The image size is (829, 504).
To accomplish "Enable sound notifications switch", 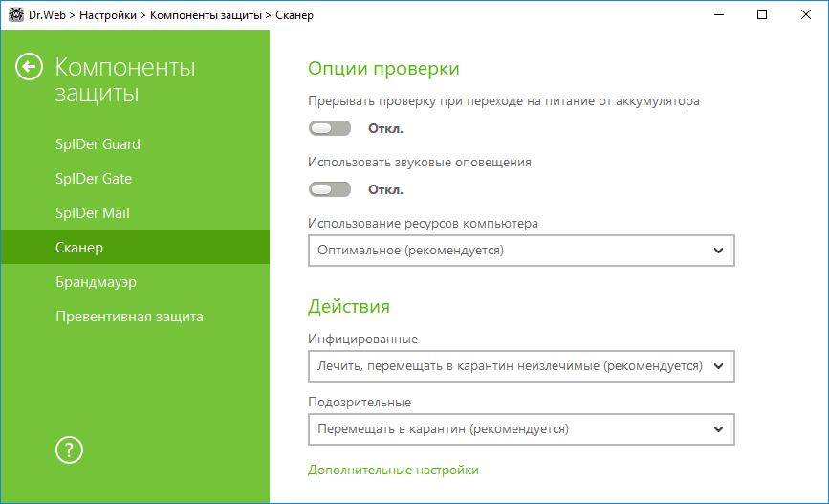I will click(330, 189).
